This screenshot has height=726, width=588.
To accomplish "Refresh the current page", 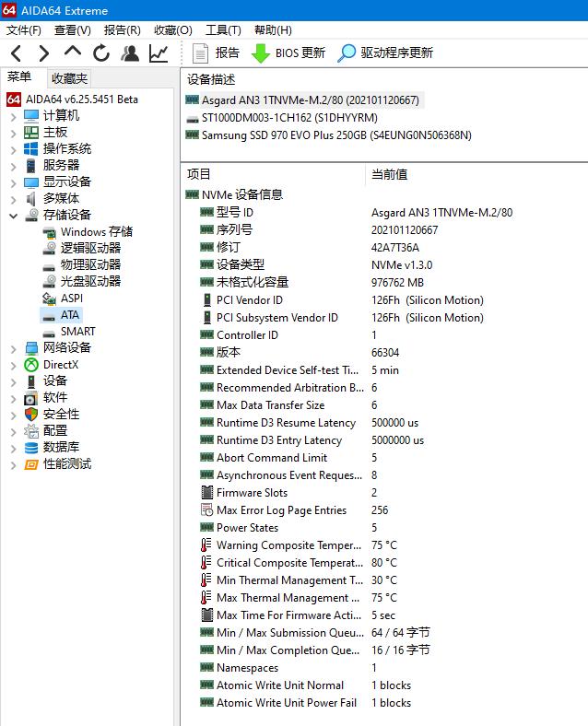I will [101, 53].
